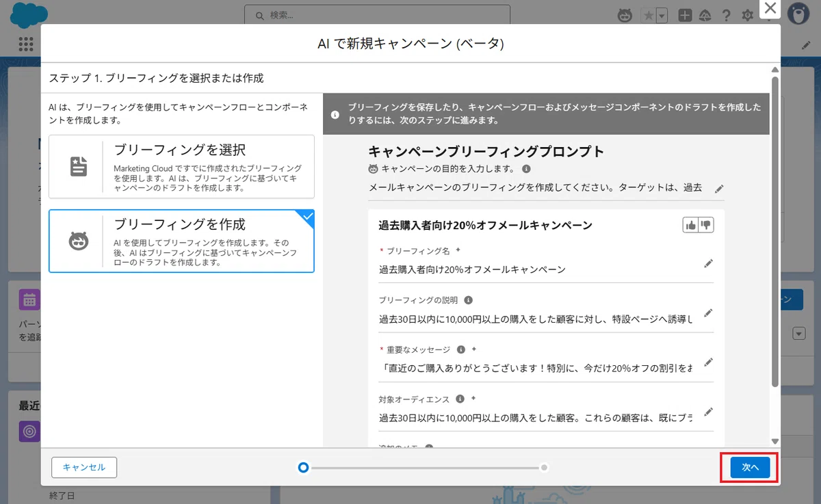Open the favorites list dropdown arrow
This screenshot has width=821, height=504.
click(662, 16)
